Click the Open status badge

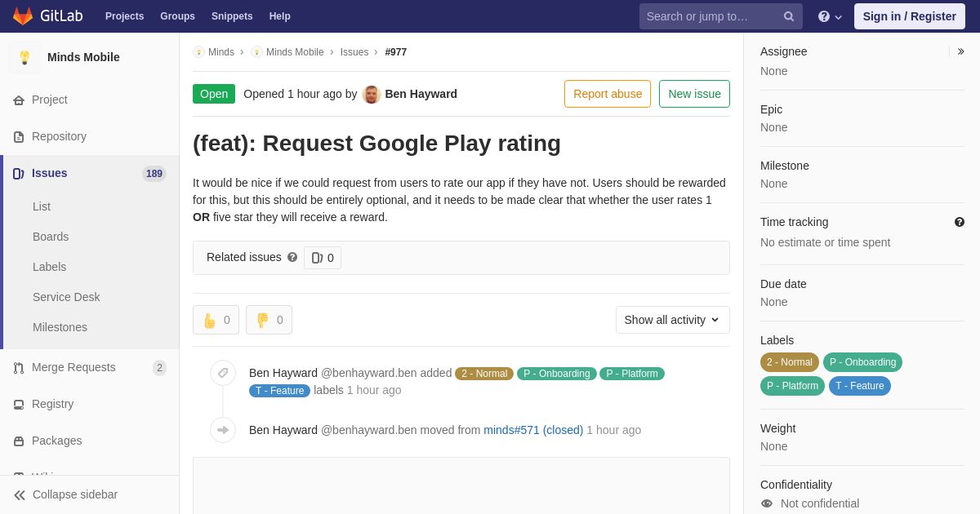click(x=214, y=94)
